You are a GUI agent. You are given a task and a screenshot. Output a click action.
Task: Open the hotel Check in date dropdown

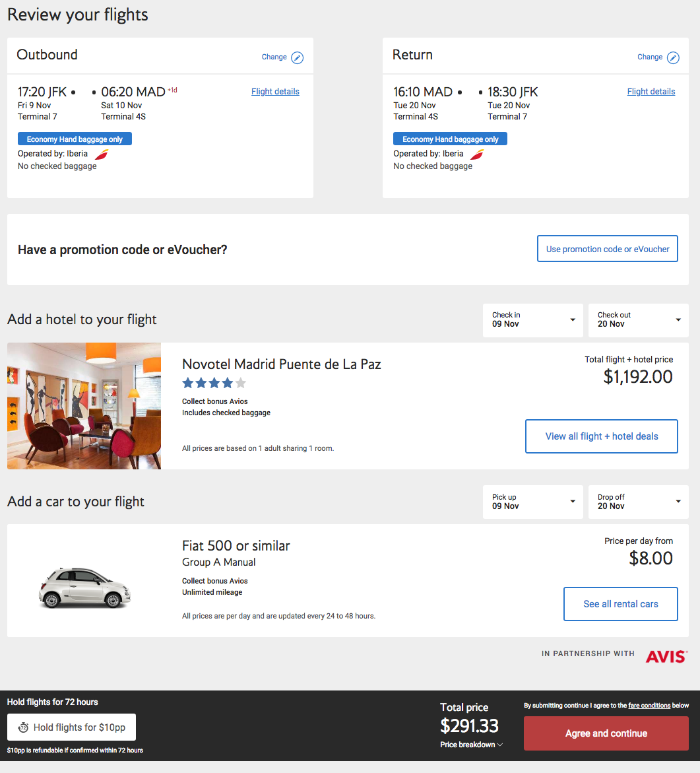point(533,320)
